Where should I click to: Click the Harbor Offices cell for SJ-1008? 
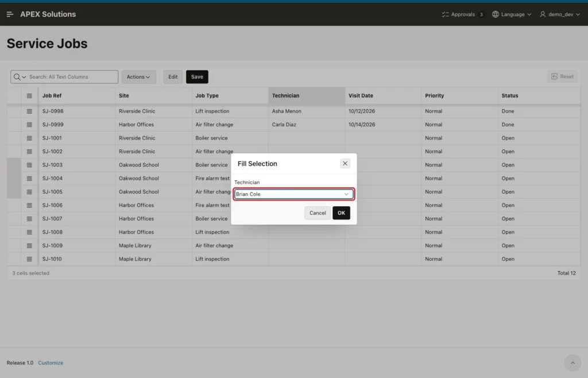click(x=154, y=232)
